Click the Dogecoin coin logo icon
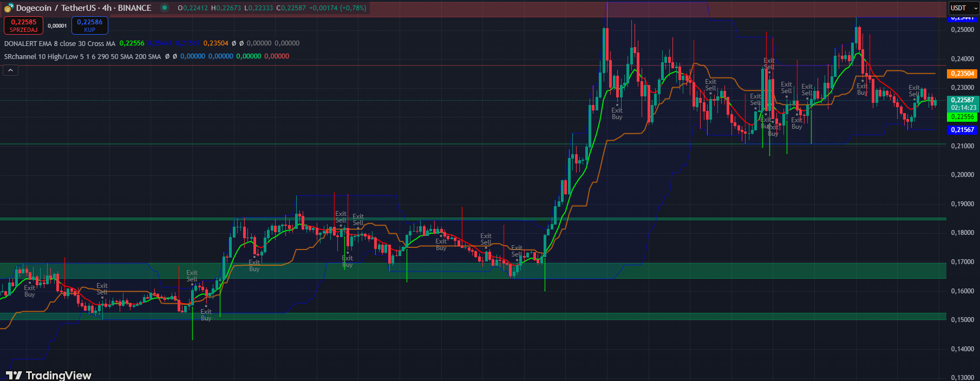This screenshot has width=980, height=381. 9,8
